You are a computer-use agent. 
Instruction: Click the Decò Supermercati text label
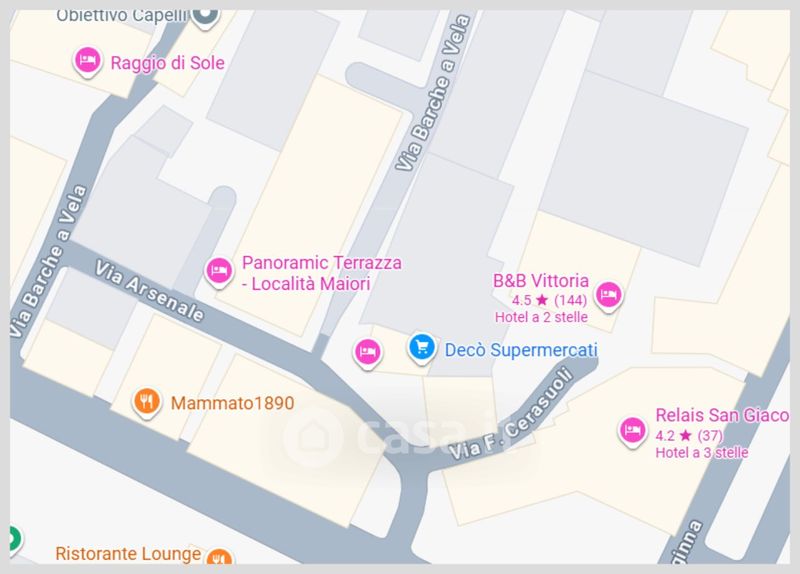click(x=521, y=350)
